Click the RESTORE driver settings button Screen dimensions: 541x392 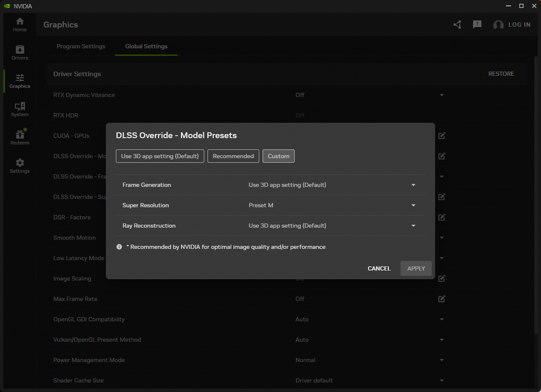tap(501, 73)
